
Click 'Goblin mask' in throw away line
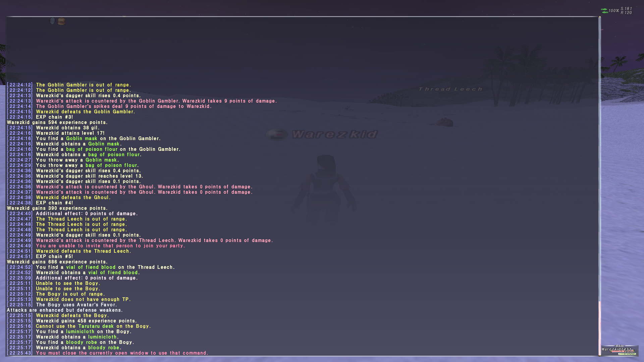pyautogui.click(x=101, y=160)
